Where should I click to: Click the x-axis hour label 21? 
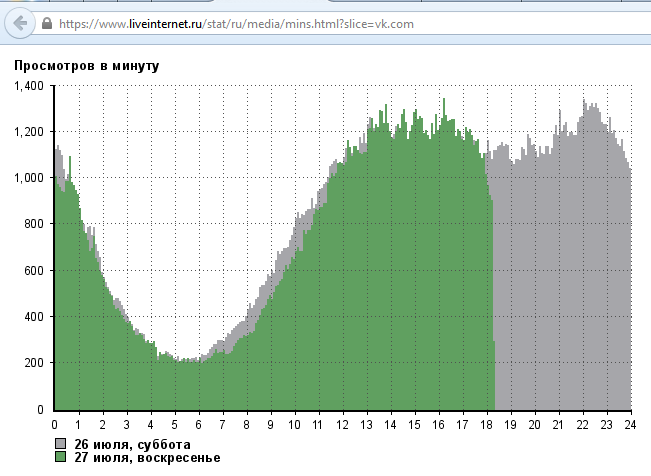pos(558,424)
